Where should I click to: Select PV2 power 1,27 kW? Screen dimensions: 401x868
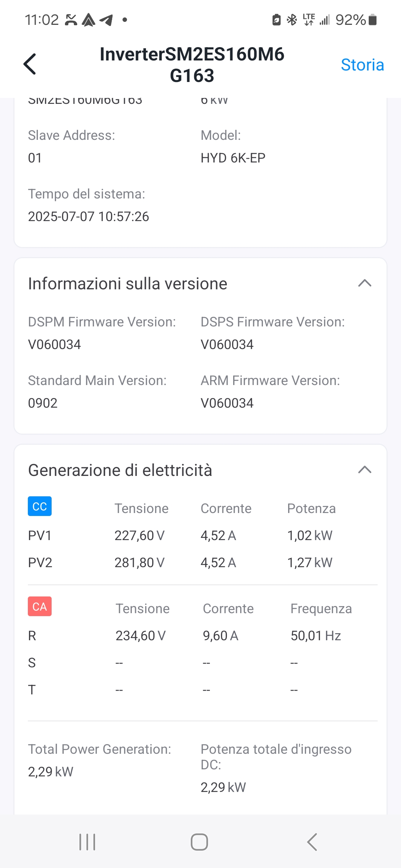click(310, 563)
